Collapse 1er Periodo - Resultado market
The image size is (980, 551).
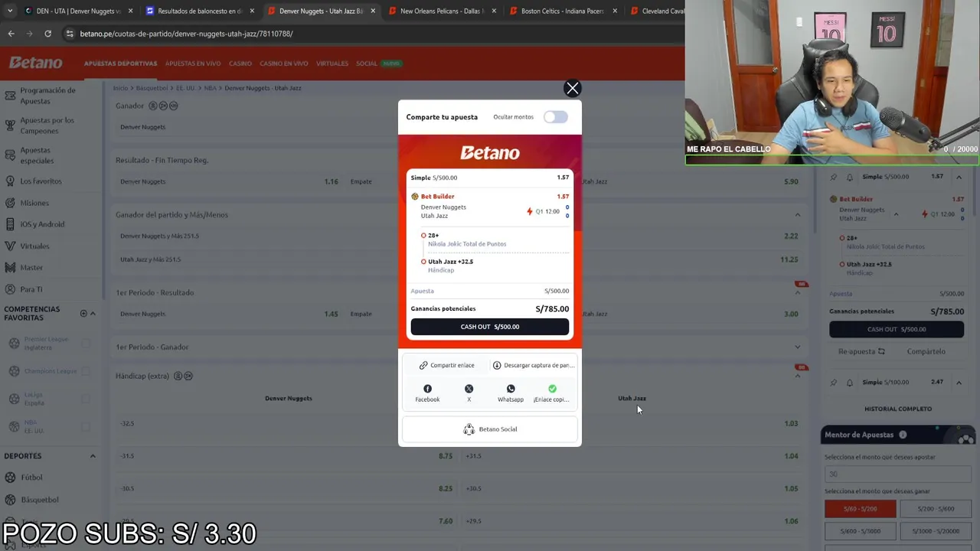(797, 293)
